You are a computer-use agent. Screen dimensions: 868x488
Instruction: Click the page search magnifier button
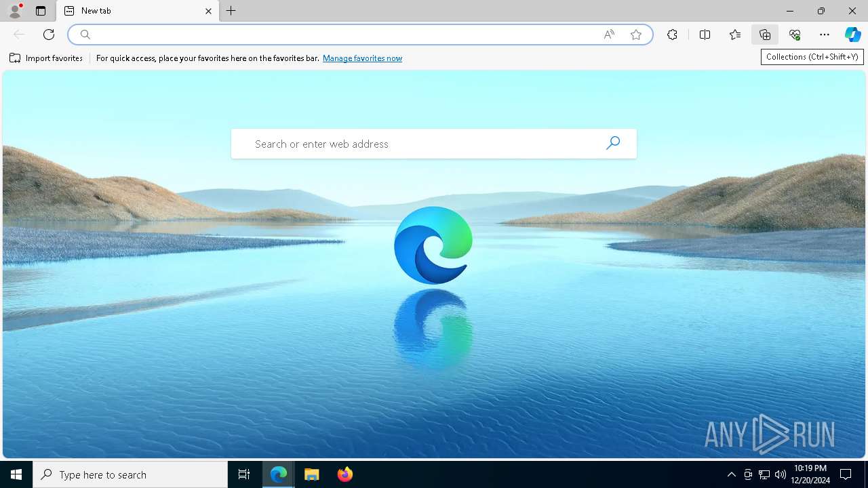(x=613, y=143)
